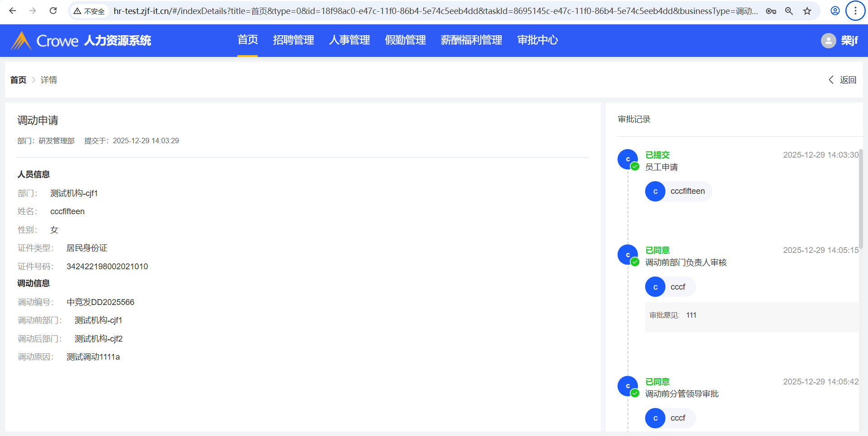Click the user avatar beside 柴jf

tap(828, 41)
